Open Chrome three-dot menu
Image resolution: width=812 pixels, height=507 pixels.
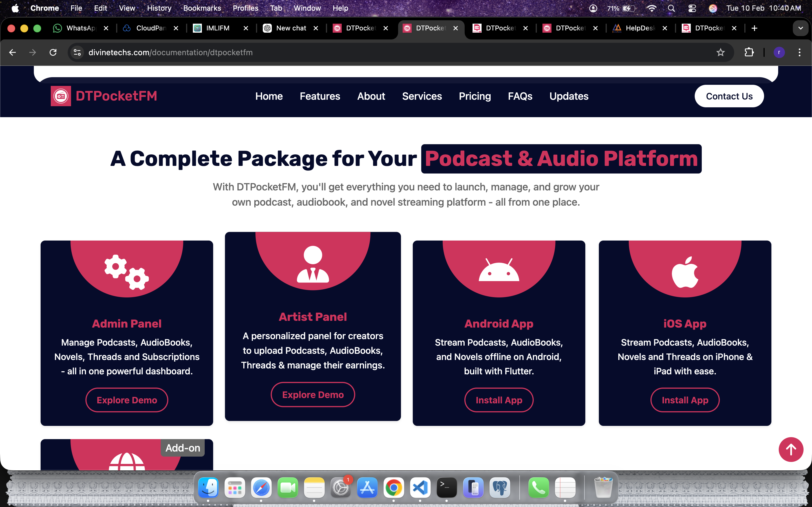(x=800, y=52)
